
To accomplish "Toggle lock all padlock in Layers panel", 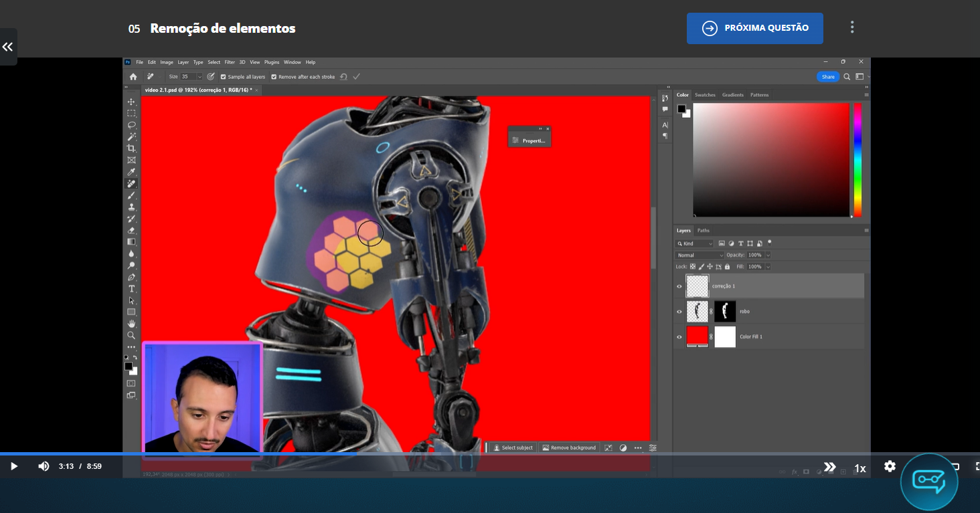I will coord(727,266).
